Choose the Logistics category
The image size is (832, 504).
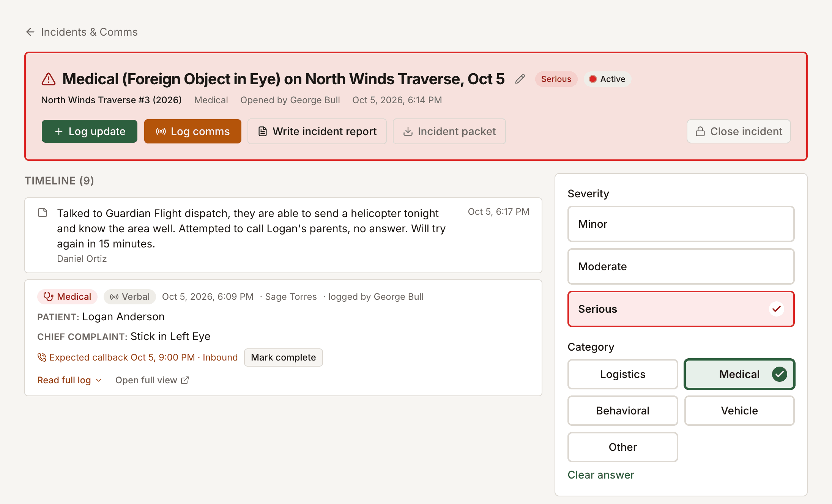[x=623, y=374]
